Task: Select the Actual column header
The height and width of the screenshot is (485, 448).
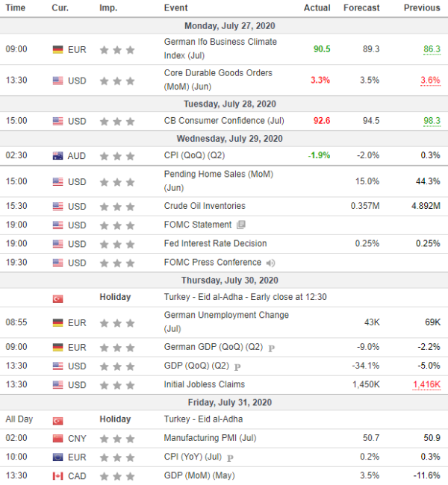Action: (317, 7)
